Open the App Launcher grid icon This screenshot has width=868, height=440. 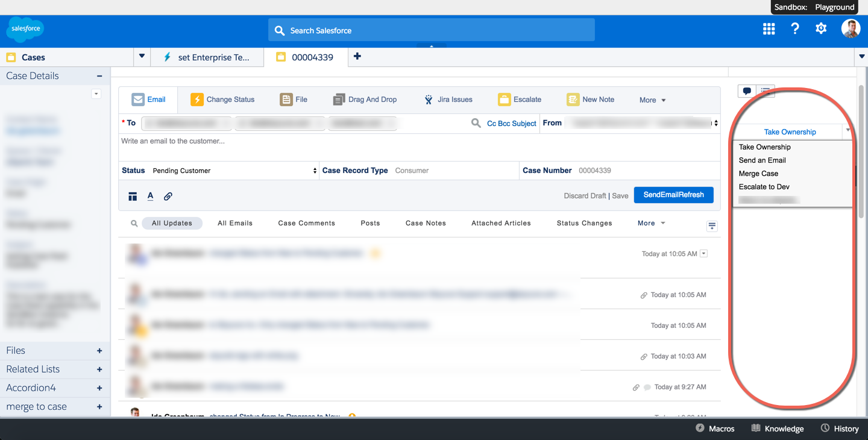(769, 29)
